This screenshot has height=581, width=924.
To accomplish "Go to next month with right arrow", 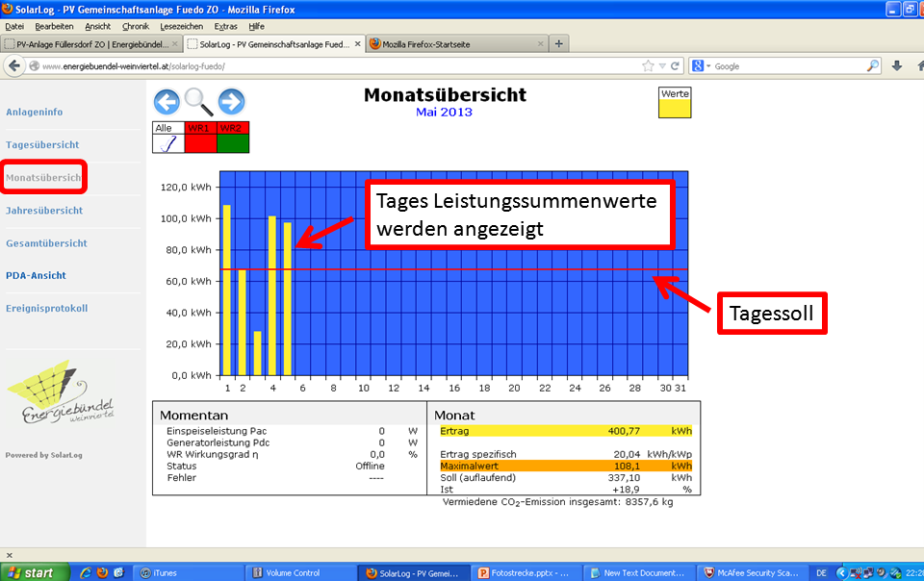I will point(231,101).
